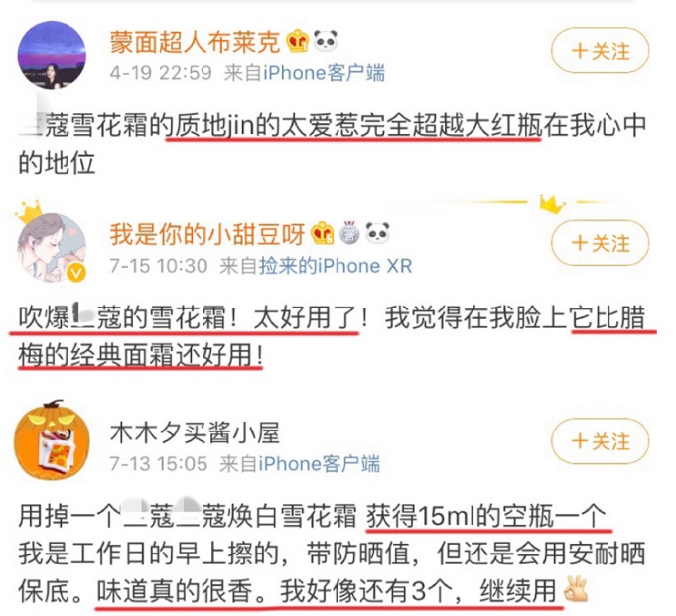Open the pumpkin avatar of 木木夕买酱小屋
This screenshot has width=676, height=616.
[52, 439]
